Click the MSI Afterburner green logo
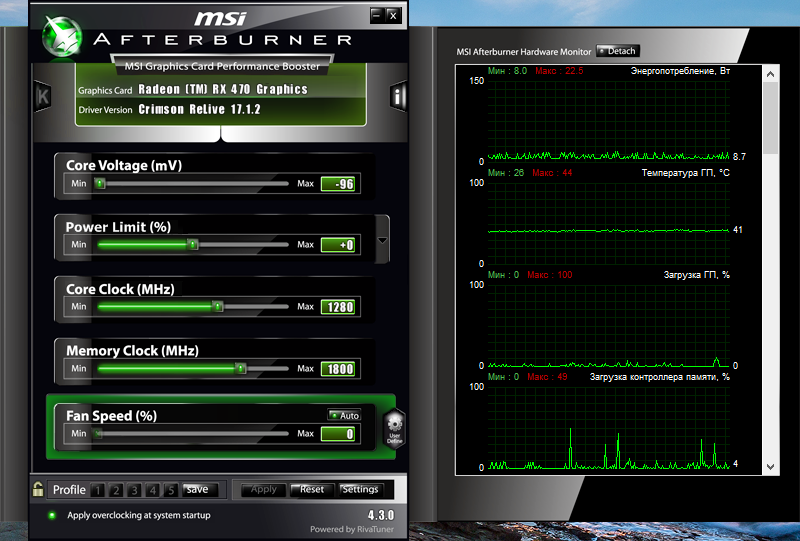Screen dimensions: 800x541 62,36
